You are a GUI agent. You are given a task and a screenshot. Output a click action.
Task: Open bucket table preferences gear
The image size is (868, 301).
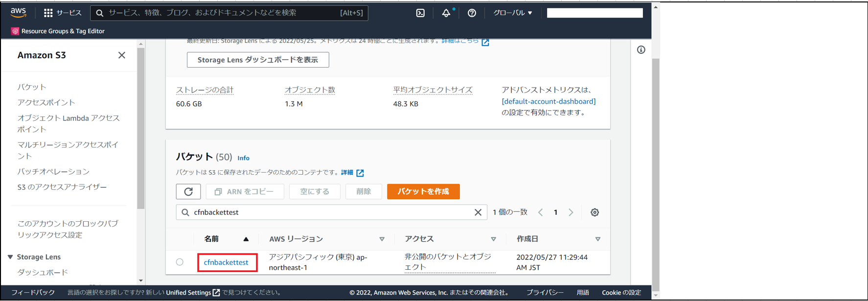tap(594, 212)
